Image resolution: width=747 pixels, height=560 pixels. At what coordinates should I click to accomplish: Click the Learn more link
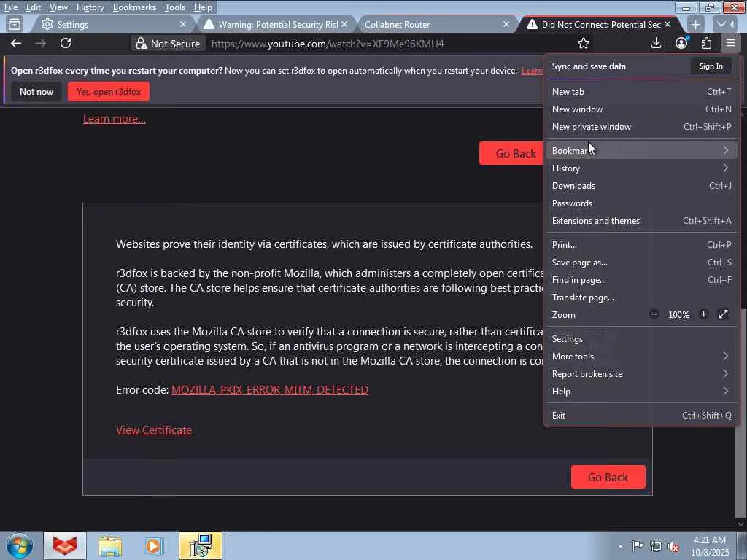(115, 119)
